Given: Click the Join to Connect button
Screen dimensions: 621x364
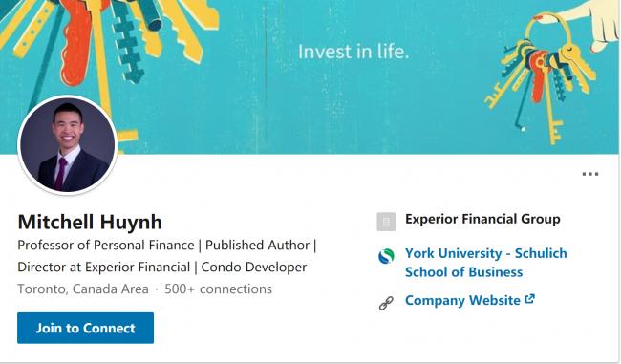Looking at the screenshot, I should pyautogui.click(x=86, y=328).
